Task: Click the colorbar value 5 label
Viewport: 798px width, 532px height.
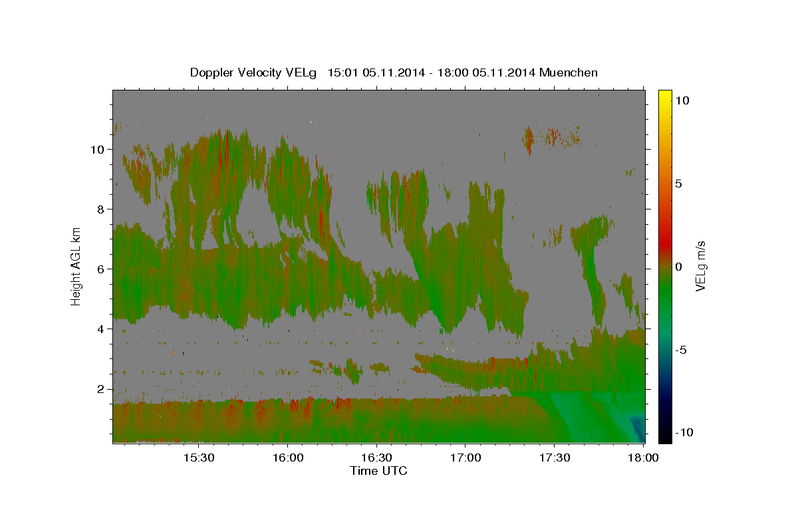Action: pos(680,183)
